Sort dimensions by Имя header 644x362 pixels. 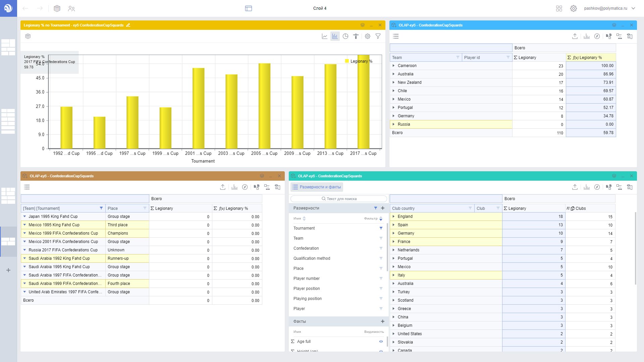(x=300, y=219)
